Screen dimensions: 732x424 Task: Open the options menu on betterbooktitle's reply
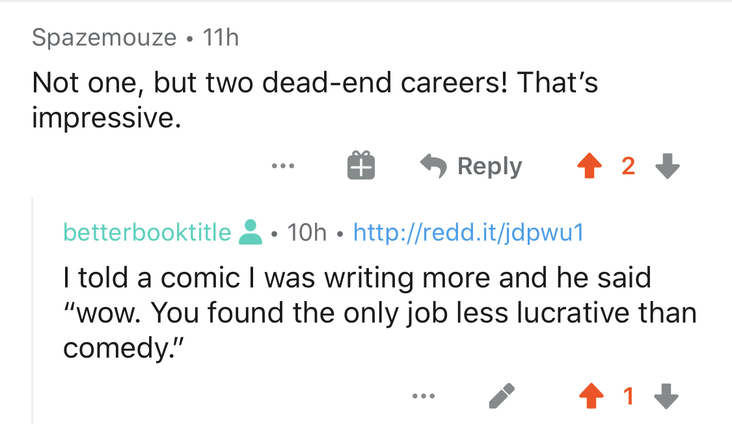423,396
